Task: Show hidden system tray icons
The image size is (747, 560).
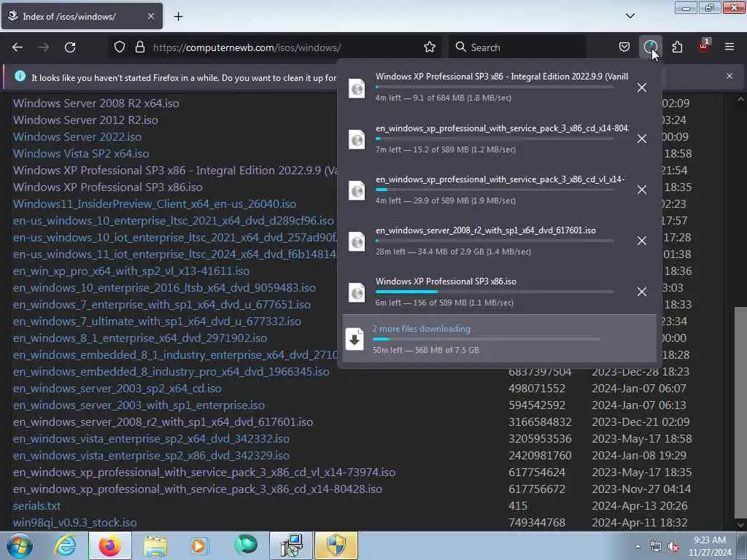Action: [x=638, y=547]
